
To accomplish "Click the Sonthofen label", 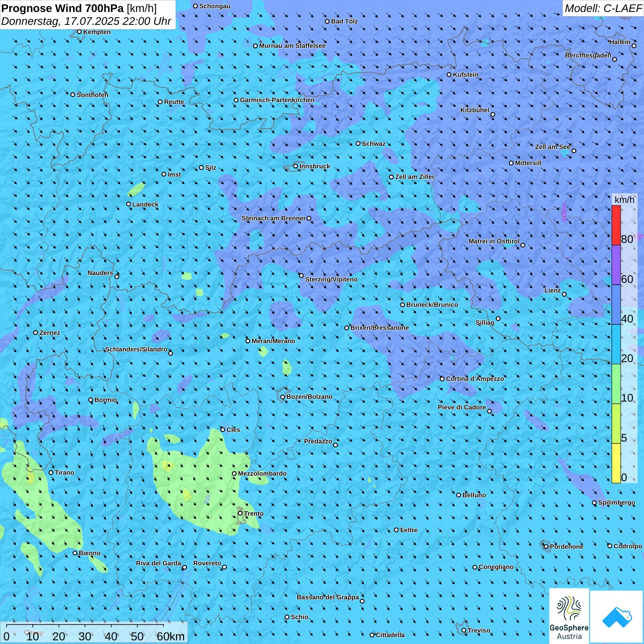I will pyautogui.click(x=92, y=95).
